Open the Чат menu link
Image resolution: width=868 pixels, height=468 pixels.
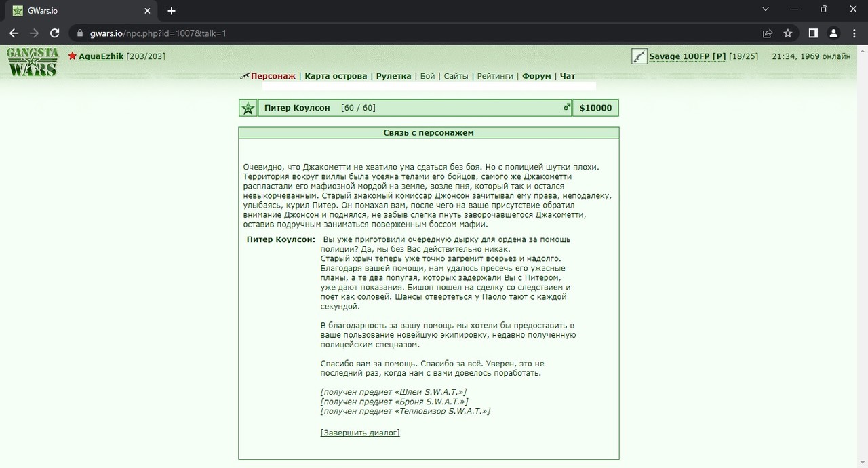pyautogui.click(x=568, y=76)
